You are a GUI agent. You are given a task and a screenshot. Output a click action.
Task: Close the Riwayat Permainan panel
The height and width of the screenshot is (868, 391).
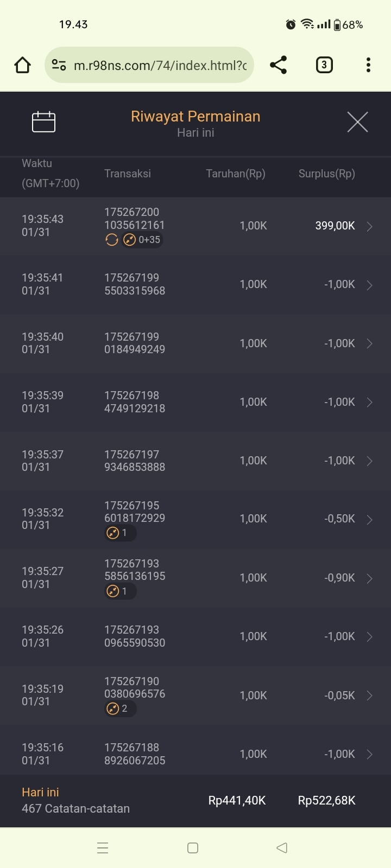357,122
